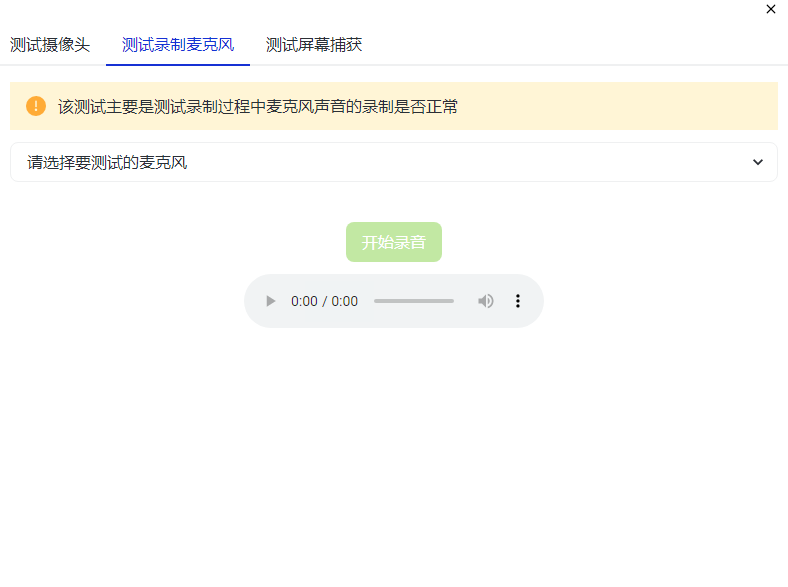Mute the audio player speaker icon

click(485, 301)
